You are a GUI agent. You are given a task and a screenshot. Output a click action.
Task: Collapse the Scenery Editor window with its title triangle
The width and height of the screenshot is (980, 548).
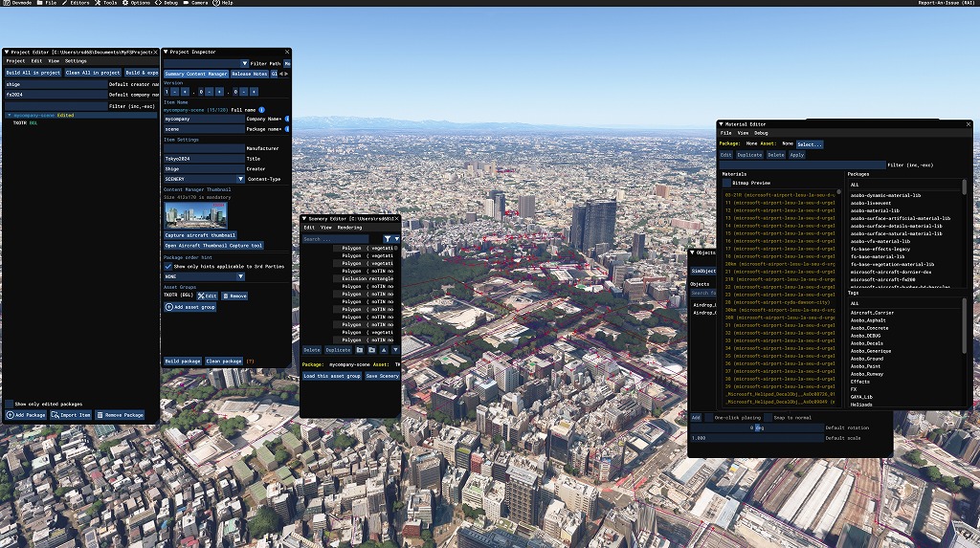[304, 219]
